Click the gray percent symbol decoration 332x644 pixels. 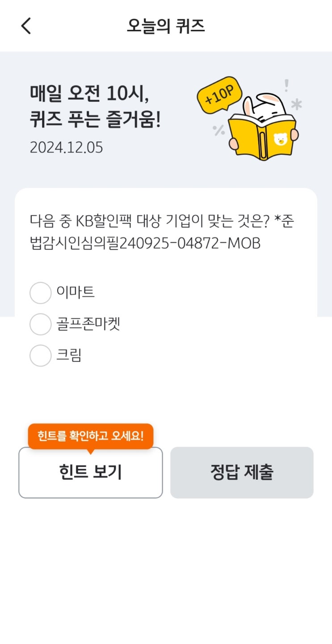pyautogui.click(x=219, y=130)
